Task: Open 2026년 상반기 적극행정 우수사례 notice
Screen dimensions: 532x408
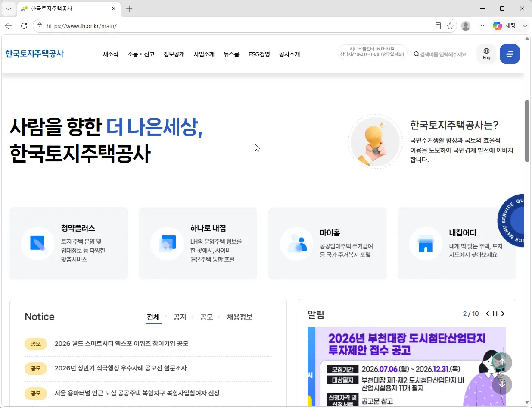Action: pyautogui.click(x=121, y=368)
